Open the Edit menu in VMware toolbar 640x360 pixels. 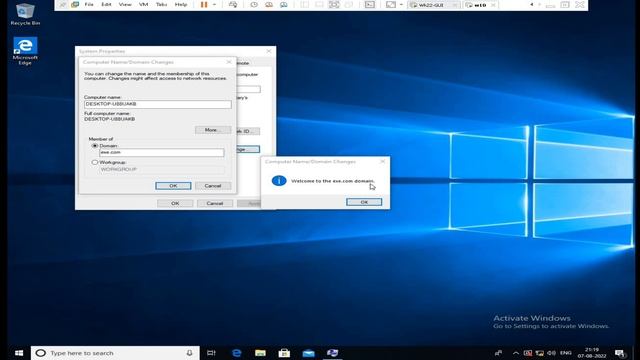tap(106, 4)
